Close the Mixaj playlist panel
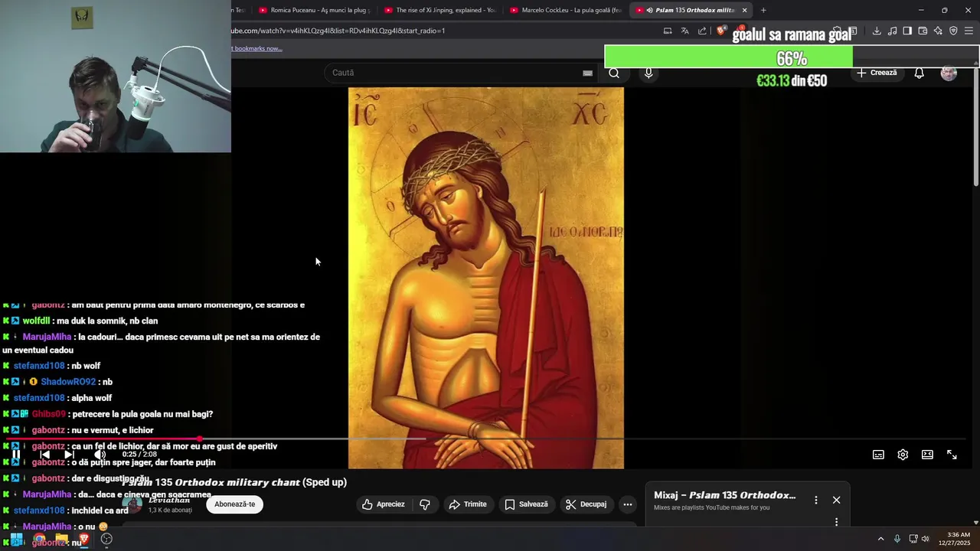980x551 pixels. [836, 500]
